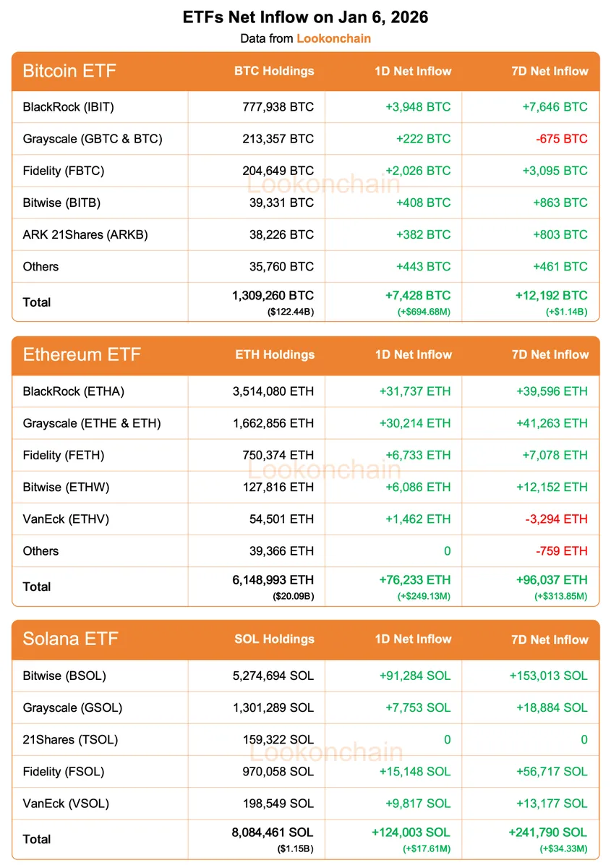
Task: Click the Ethereum ETF table header title
Action: point(82,354)
